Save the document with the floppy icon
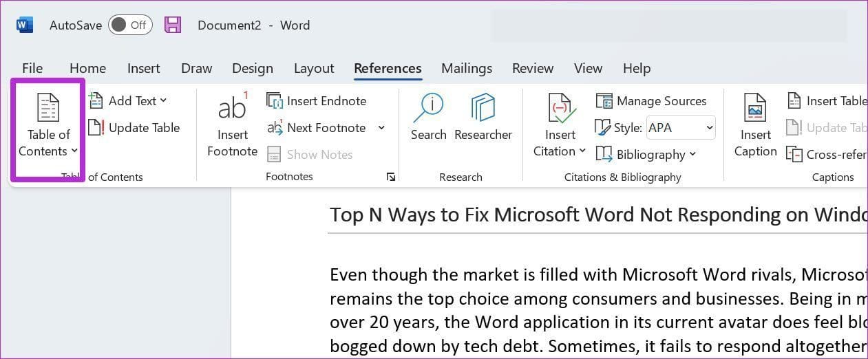This screenshot has width=868, height=359. click(x=173, y=25)
